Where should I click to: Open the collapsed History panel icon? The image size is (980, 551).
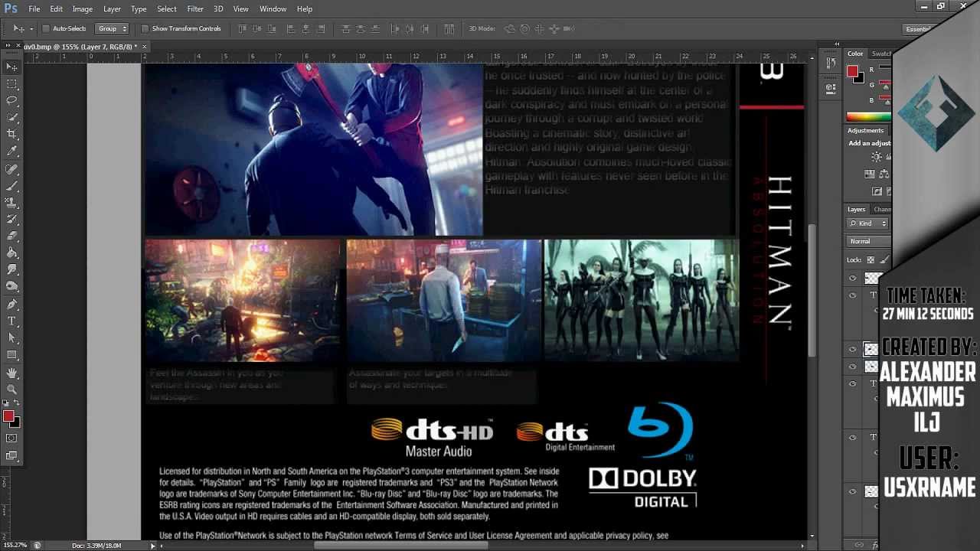831,62
